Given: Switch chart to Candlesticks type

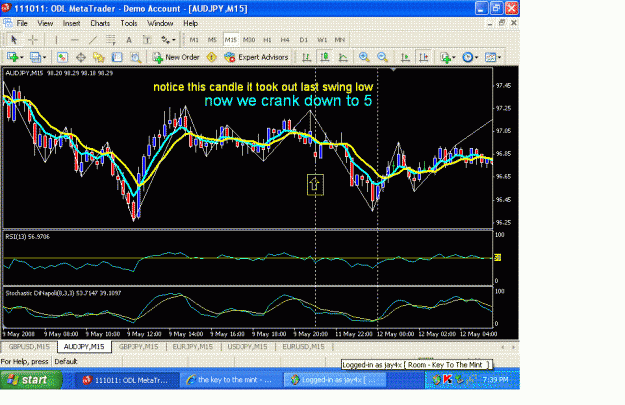Looking at the screenshot, I should [325, 57].
